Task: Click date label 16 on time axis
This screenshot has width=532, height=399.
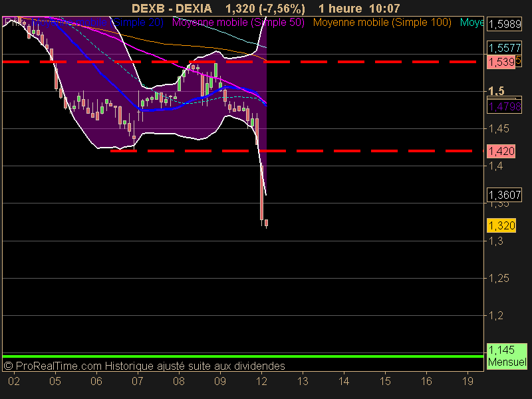Action: [426, 381]
